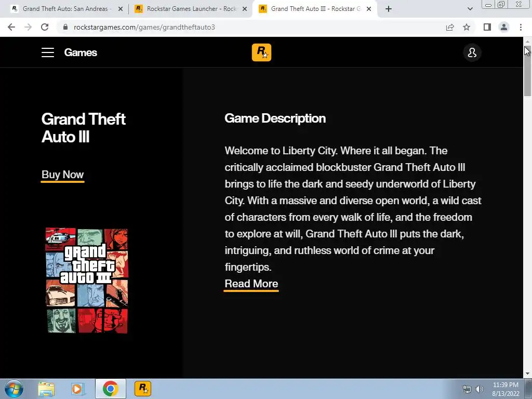Close the Grand Theft Auto III tab

tap(369, 9)
